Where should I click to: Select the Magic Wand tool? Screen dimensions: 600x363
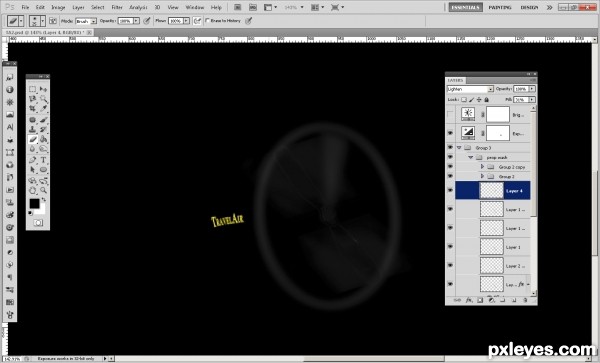click(x=43, y=99)
